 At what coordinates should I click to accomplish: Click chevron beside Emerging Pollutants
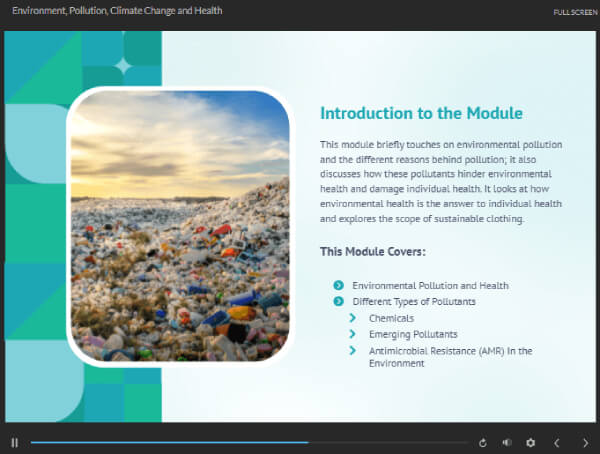pos(353,334)
